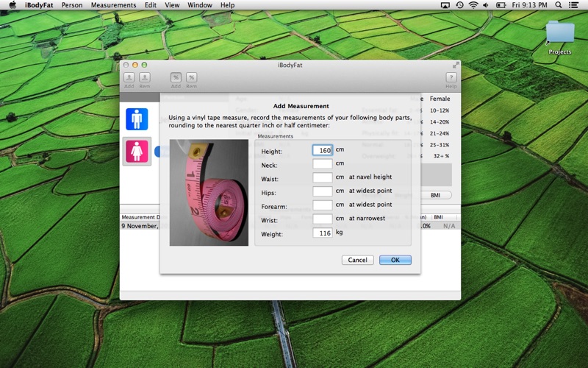Click the Add person toolbar icon
The width and height of the screenshot is (588, 368).
point(129,77)
